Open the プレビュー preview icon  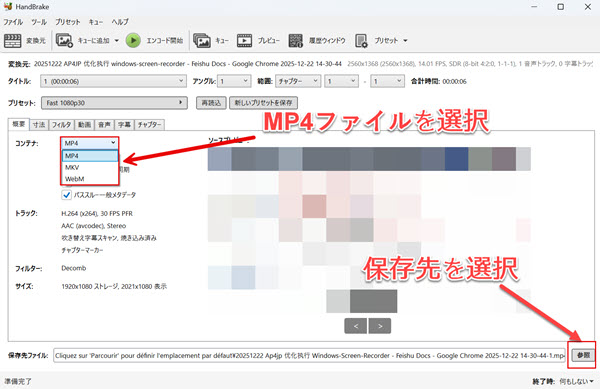point(244,41)
